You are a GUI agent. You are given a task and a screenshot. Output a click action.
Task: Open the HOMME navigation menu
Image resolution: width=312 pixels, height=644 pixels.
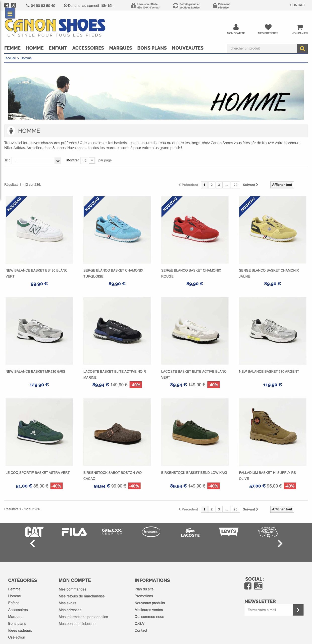pos(35,48)
